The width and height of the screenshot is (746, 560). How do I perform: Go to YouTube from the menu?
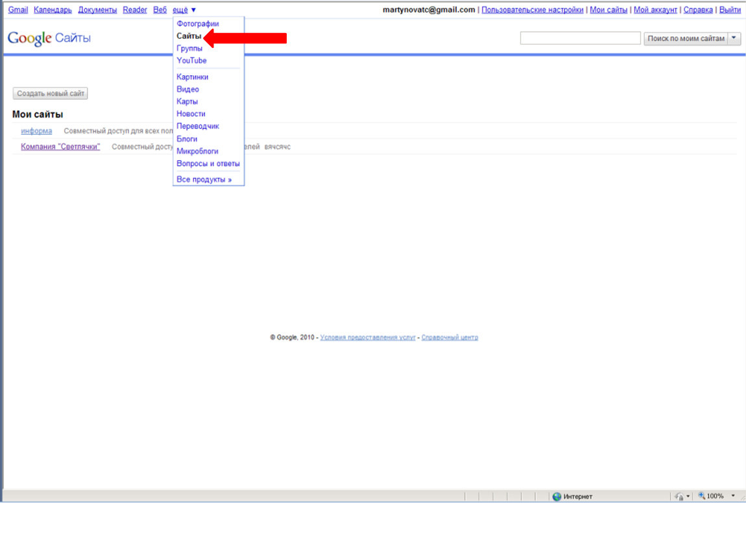191,60
